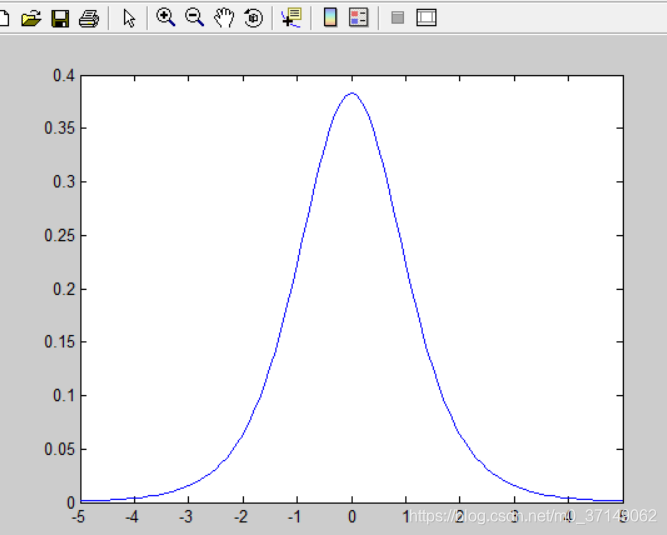Click x-axis label -3
This screenshot has height=535, width=667.
click(x=186, y=517)
